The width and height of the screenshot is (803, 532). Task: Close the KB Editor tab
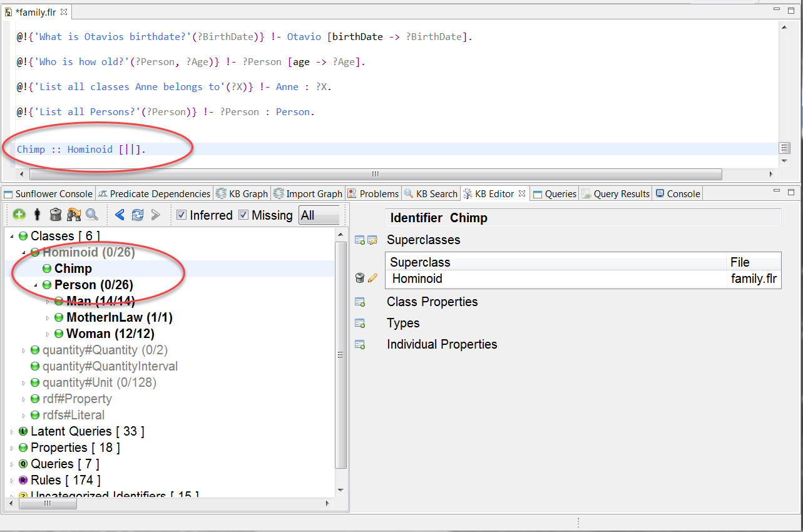tap(522, 193)
